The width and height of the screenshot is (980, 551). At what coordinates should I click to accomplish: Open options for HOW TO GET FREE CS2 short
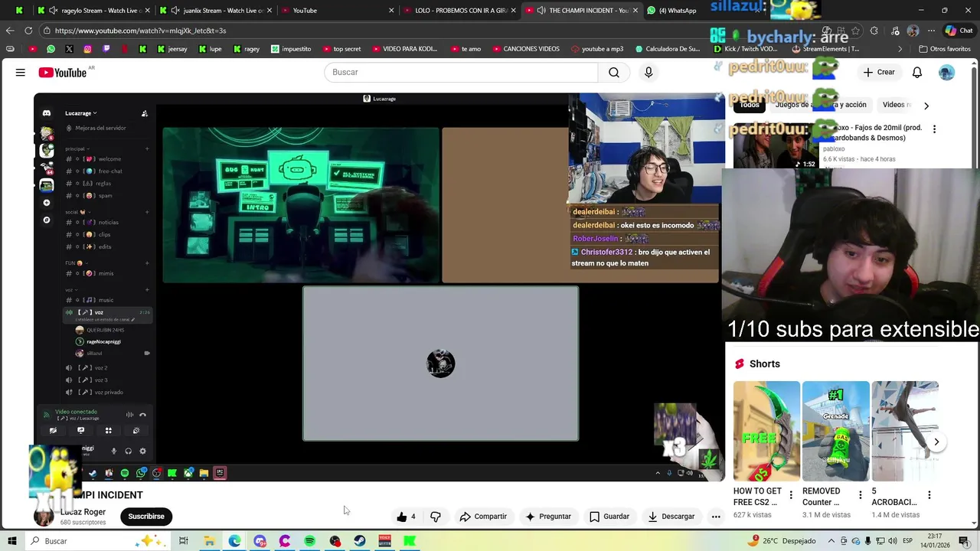click(791, 495)
